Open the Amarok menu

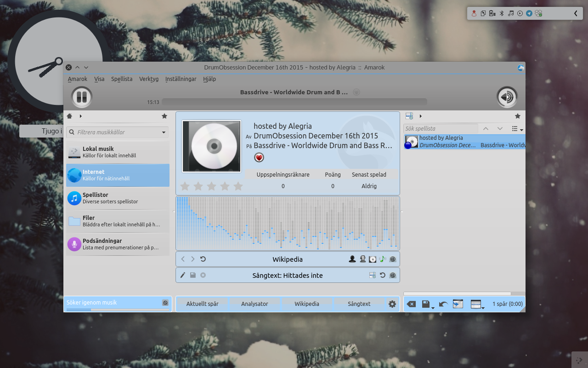[78, 79]
